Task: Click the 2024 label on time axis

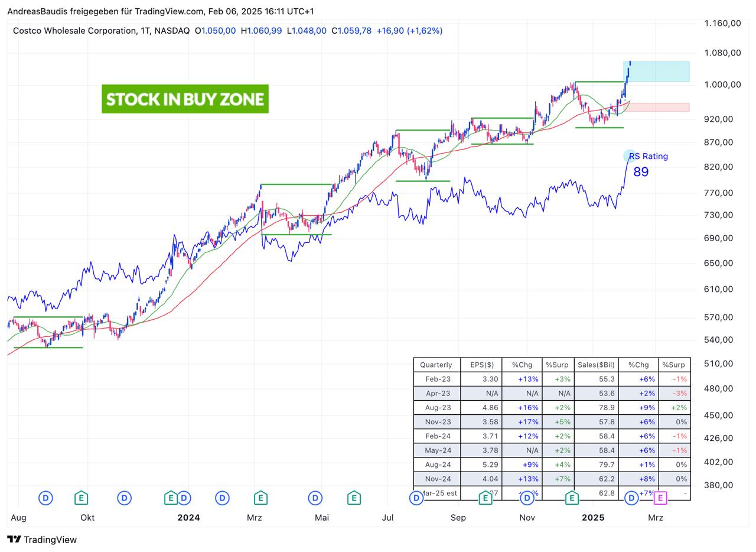Action: pos(188,518)
